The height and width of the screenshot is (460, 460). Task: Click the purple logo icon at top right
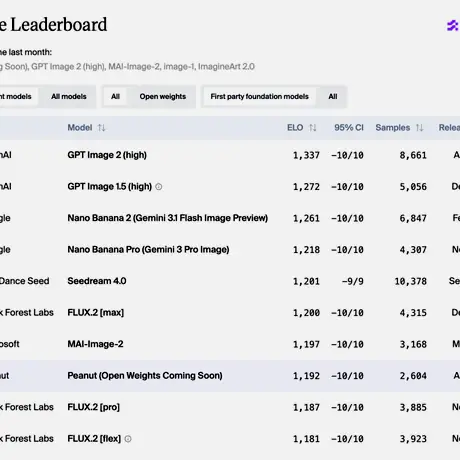coord(453,25)
